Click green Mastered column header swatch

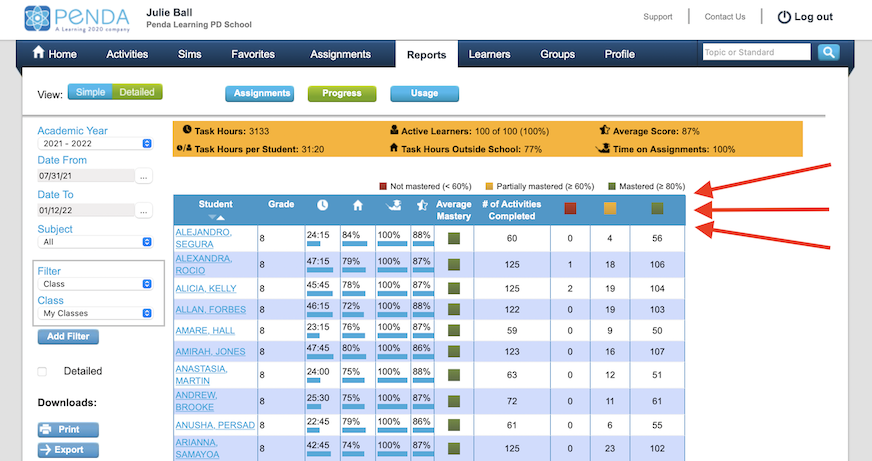point(657,209)
